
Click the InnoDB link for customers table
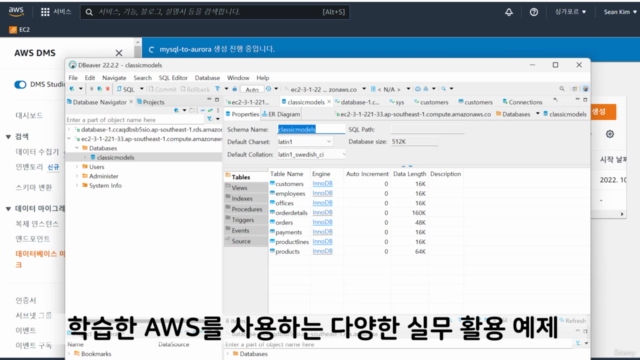click(322, 184)
